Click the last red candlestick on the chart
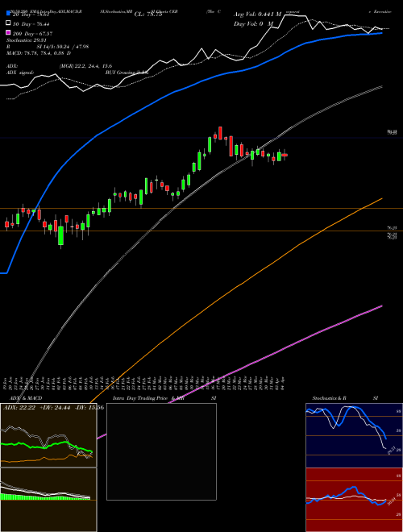This screenshot has height=532, width=403. pos(285,155)
